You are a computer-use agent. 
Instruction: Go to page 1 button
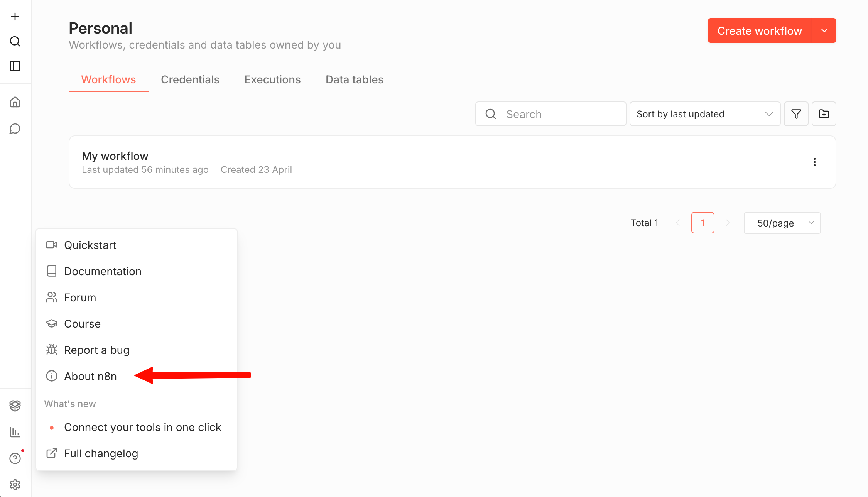(703, 223)
